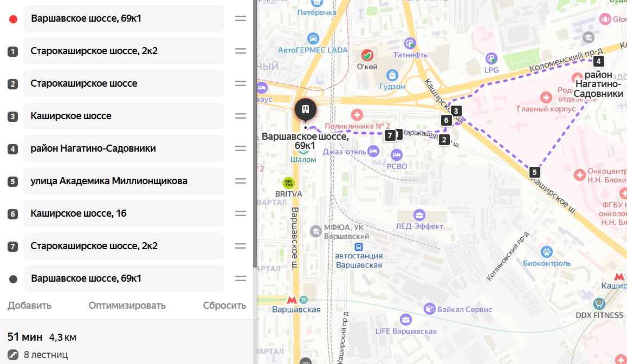Open the МФЮА, УК Варшавский education icon
This screenshot has height=364, width=627.
pyautogui.click(x=316, y=231)
